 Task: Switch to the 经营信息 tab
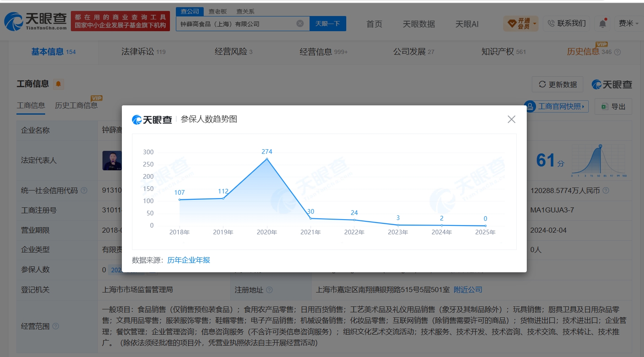[323, 52]
